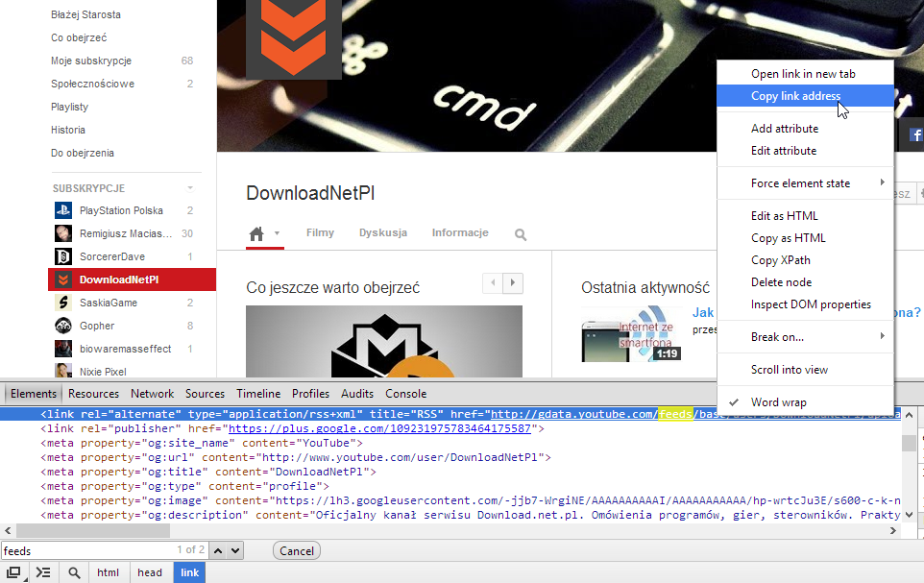Select the html breadcrumb element

(x=108, y=572)
